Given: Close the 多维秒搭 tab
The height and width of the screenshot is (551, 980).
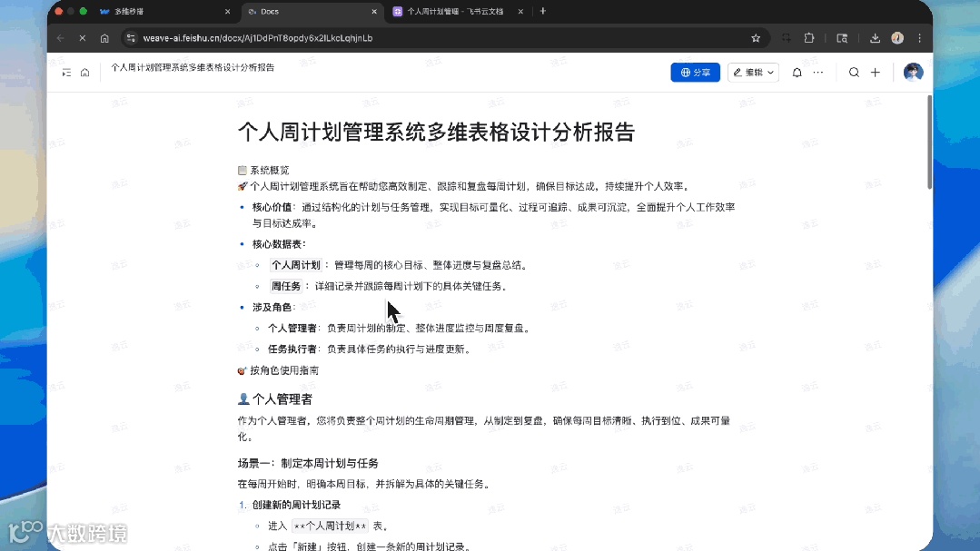Looking at the screenshot, I should tap(227, 11).
